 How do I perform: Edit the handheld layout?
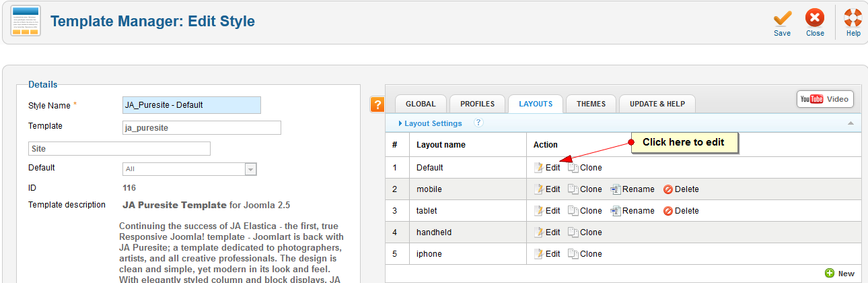pos(547,232)
